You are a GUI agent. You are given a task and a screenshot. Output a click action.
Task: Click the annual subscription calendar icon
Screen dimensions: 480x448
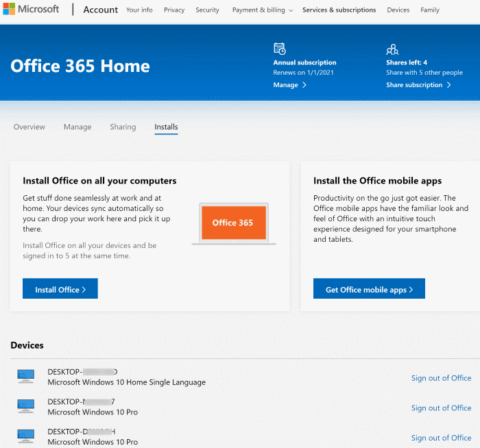[x=280, y=49]
